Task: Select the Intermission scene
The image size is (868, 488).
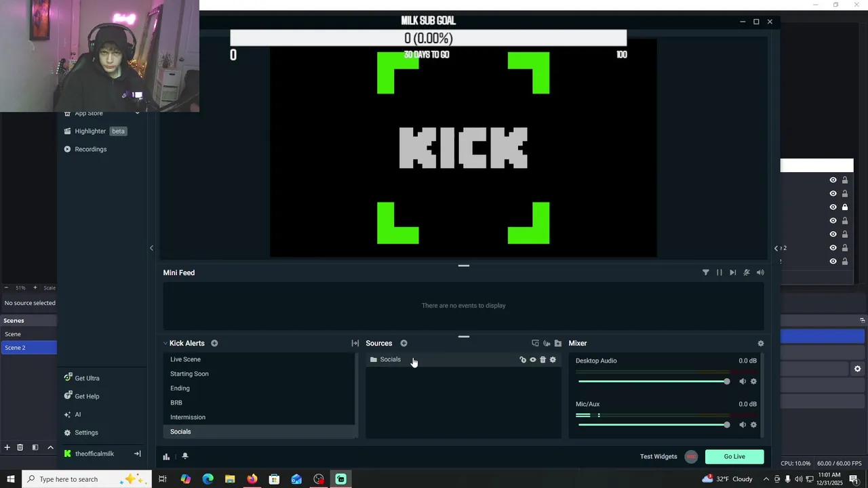Action: coord(259,417)
